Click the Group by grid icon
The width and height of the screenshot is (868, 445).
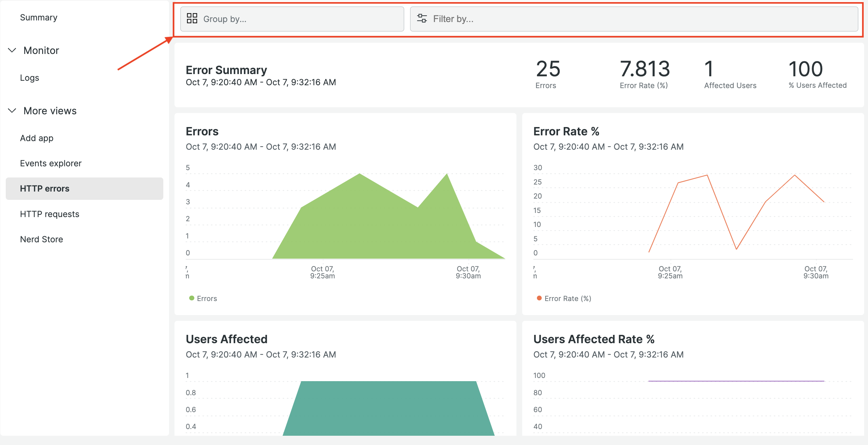click(x=192, y=19)
